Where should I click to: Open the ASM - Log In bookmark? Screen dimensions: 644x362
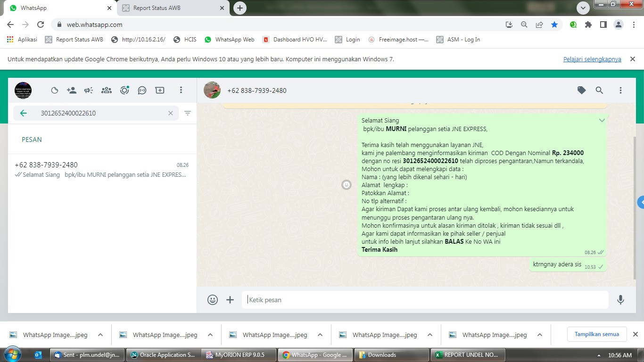click(458, 40)
